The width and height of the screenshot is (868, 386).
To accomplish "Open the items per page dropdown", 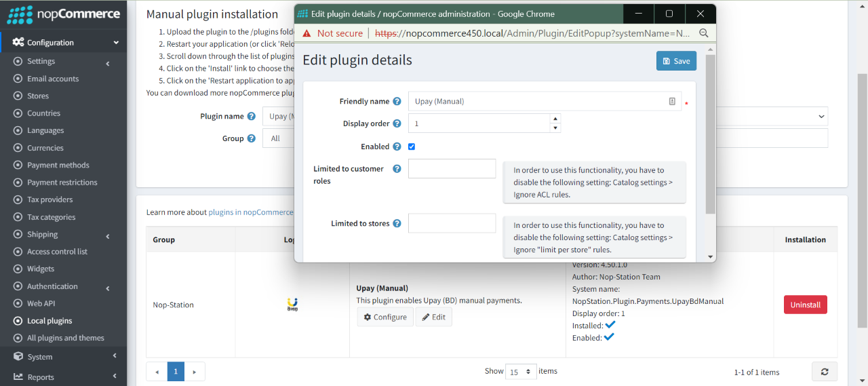I will point(521,372).
